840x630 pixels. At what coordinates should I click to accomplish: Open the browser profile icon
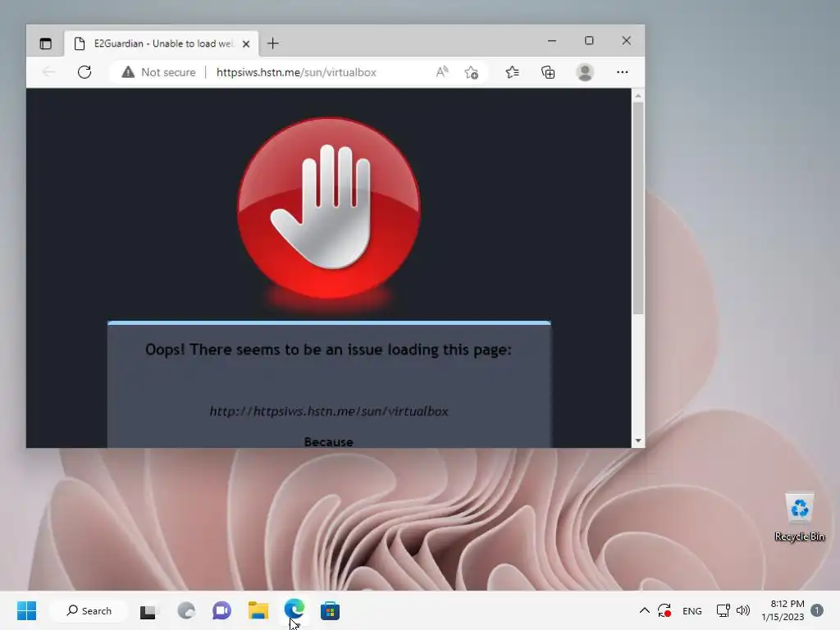tap(585, 72)
